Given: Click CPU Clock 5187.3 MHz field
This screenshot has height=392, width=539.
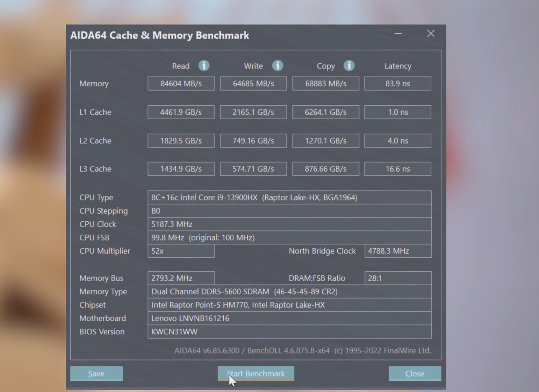Looking at the screenshot, I should coord(289,224).
